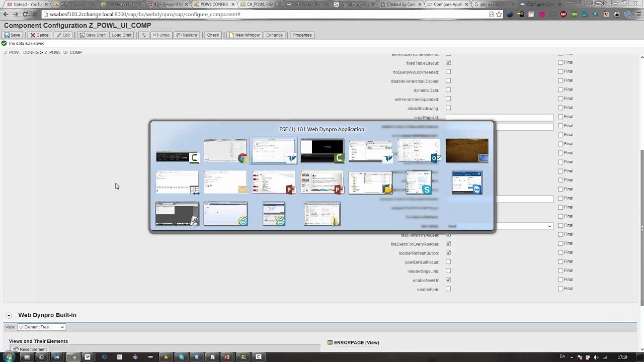
Task: Open Skype from the taskbar
Action: point(182,357)
